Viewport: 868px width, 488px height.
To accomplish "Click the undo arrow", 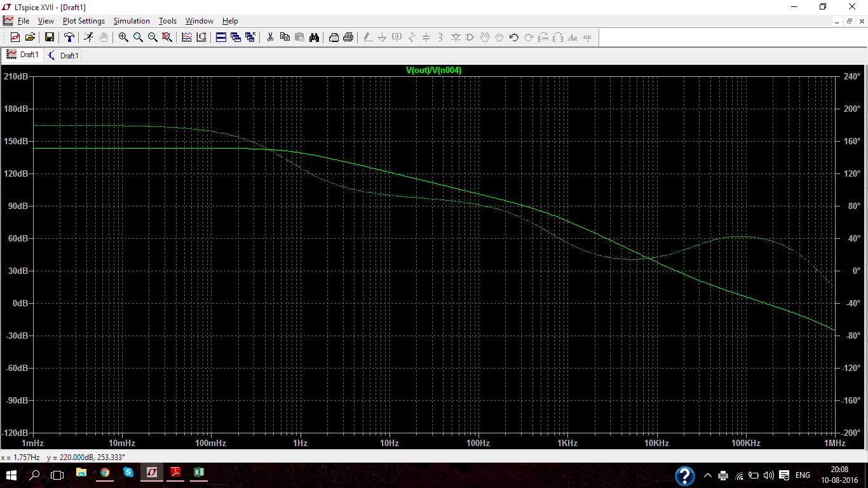I will (514, 37).
